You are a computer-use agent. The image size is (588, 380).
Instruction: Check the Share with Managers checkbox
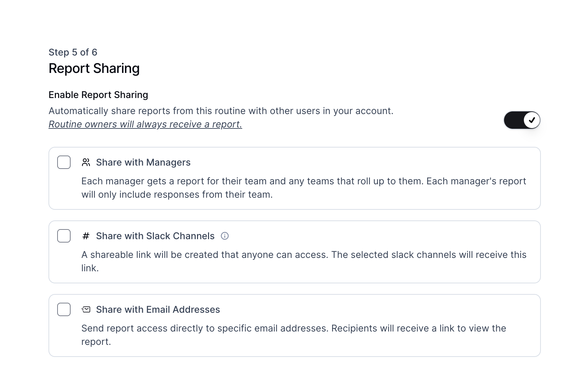point(64,162)
